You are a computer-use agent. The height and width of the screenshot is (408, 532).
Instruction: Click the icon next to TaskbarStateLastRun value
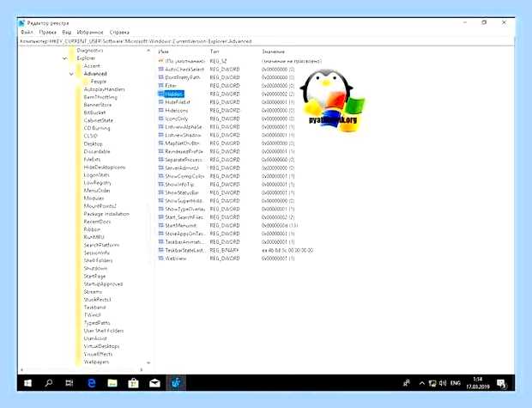point(161,250)
